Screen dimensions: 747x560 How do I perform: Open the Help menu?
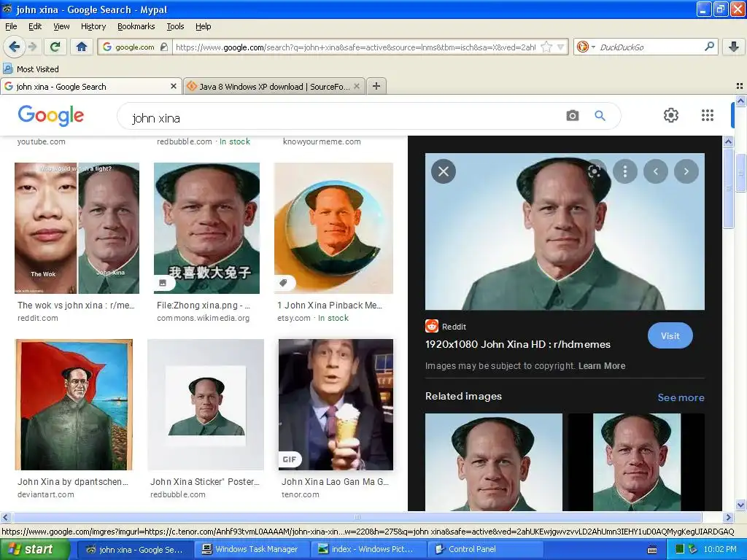tap(204, 26)
